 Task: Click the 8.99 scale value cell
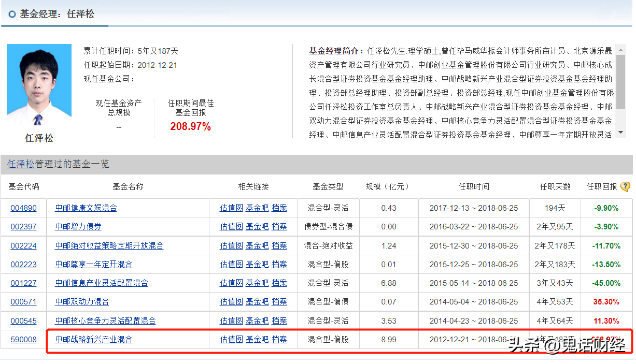pyautogui.click(x=389, y=340)
